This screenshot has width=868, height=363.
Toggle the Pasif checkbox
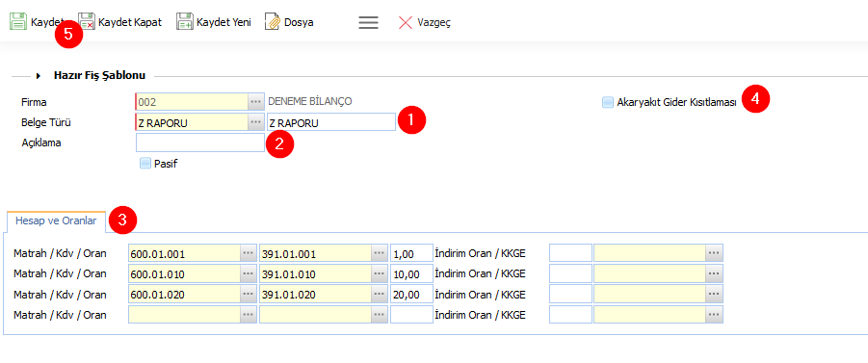(145, 164)
